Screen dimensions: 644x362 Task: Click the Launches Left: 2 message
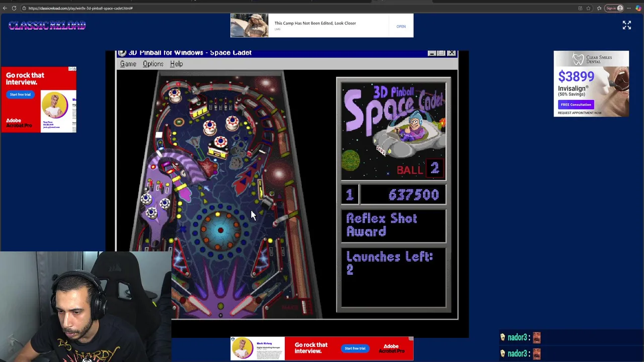[389, 263]
